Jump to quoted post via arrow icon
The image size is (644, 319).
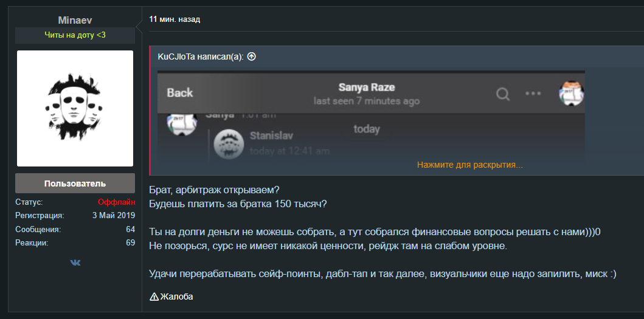coord(252,57)
